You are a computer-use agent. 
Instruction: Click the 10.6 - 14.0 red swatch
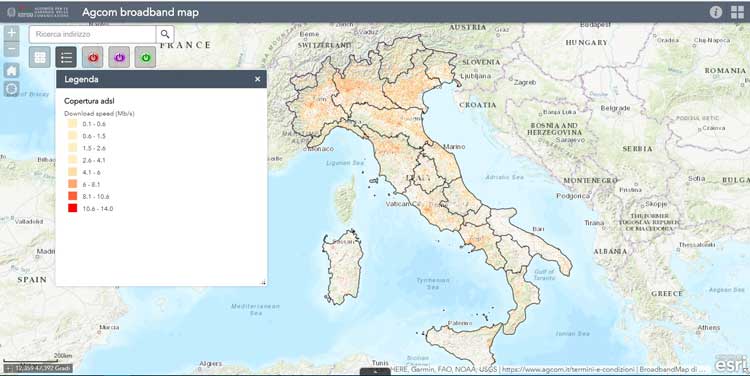pos(72,208)
